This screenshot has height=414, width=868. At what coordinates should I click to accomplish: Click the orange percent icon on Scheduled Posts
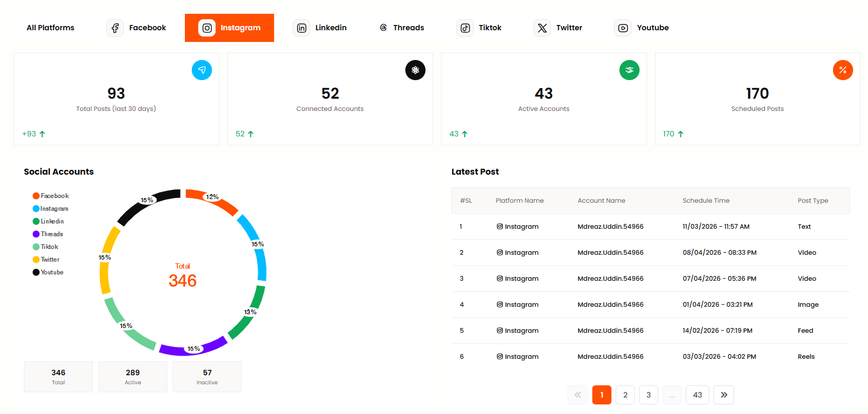[x=843, y=70]
